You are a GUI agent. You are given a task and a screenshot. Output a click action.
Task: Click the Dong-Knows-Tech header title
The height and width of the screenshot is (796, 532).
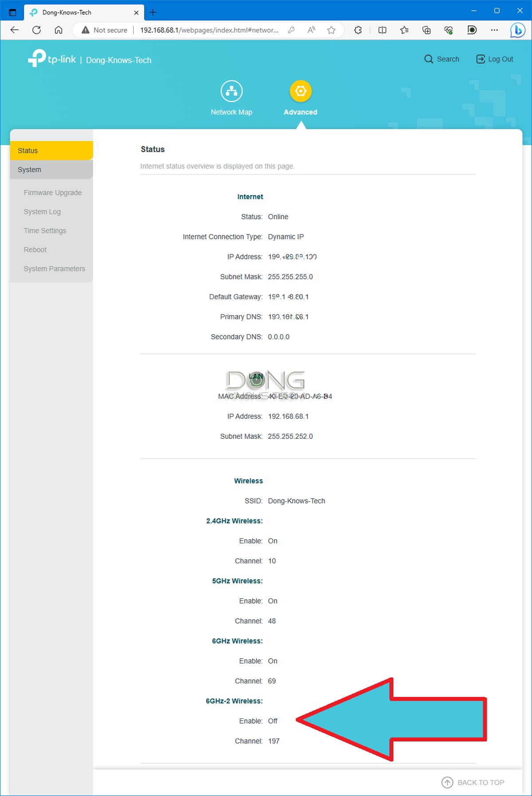pos(118,60)
